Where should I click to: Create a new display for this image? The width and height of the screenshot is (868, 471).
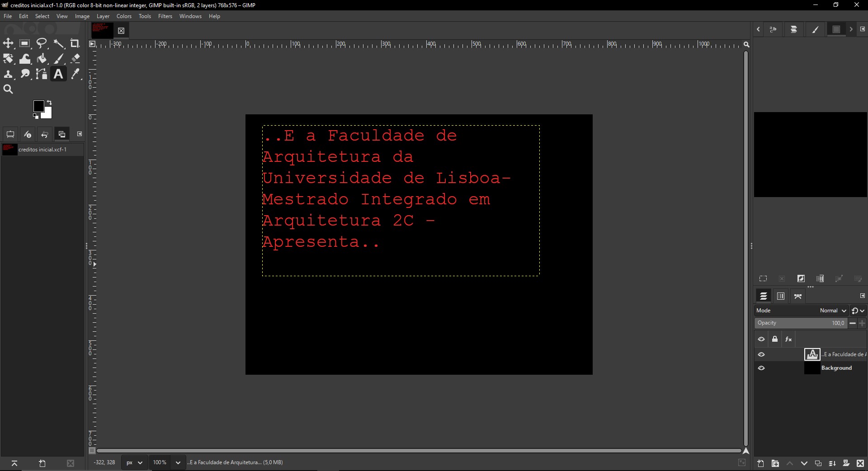tap(42, 463)
